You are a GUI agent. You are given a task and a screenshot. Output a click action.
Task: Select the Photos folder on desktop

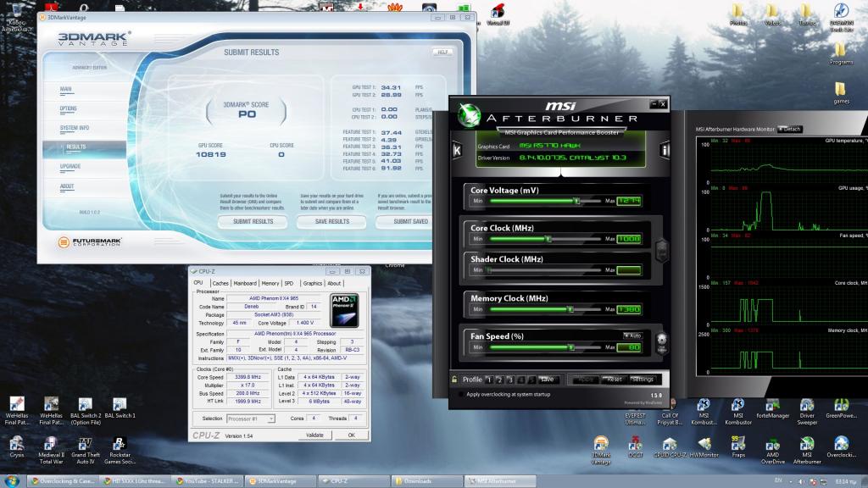pyautogui.click(x=738, y=14)
